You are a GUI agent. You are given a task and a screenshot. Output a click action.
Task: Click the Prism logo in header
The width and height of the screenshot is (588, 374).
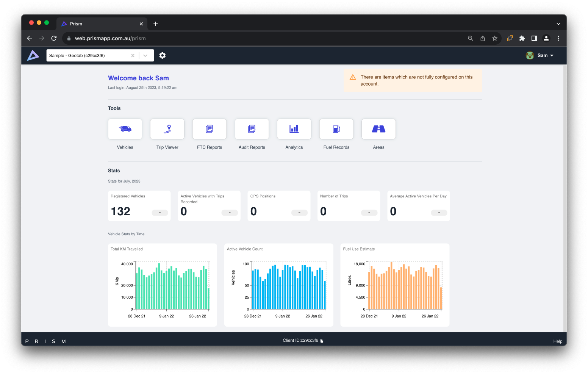coord(33,56)
